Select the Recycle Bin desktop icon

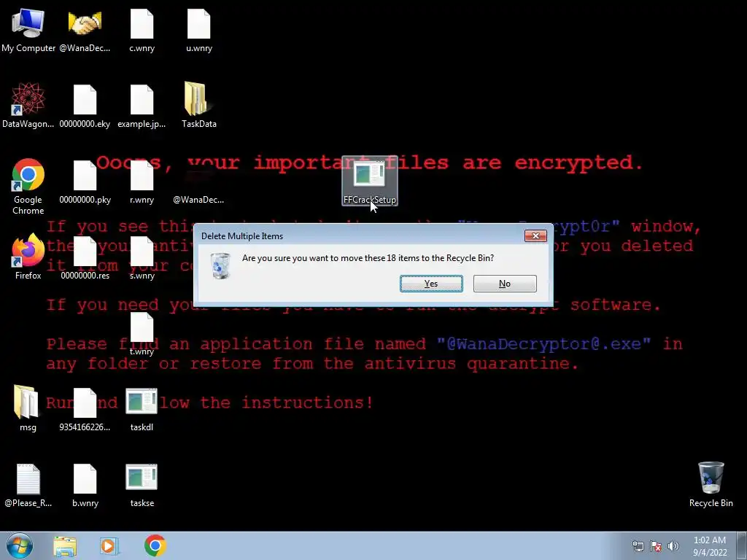click(x=711, y=485)
